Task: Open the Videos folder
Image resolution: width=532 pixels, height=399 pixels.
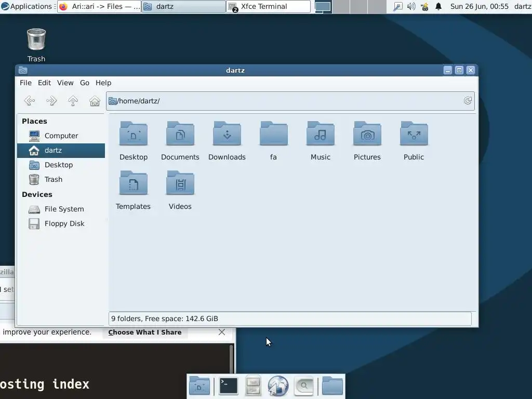Action: pos(180,190)
